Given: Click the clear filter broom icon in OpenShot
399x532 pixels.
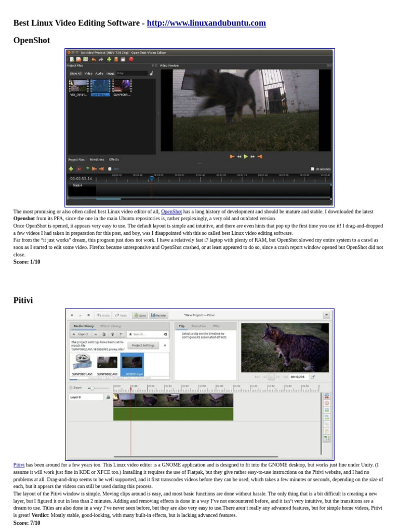Looking at the screenshot, I should click(x=151, y=73).
